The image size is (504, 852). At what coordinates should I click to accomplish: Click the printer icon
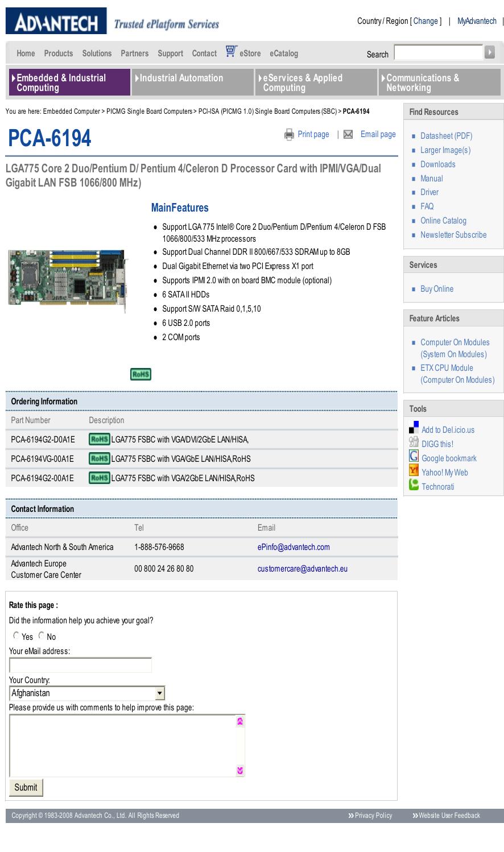point(289,135)
